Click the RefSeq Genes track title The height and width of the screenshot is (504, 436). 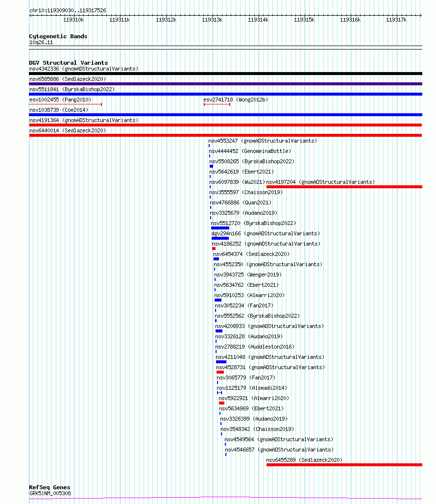[50, 487]
